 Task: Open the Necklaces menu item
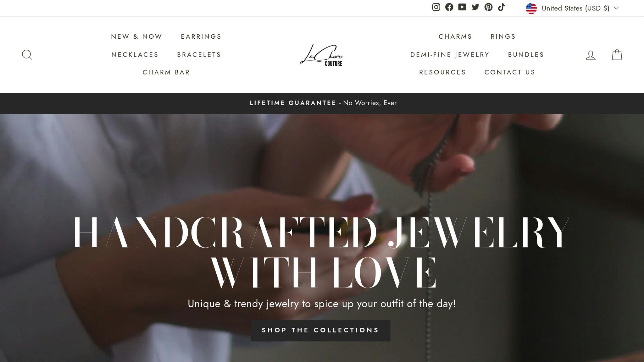[135, 55]
